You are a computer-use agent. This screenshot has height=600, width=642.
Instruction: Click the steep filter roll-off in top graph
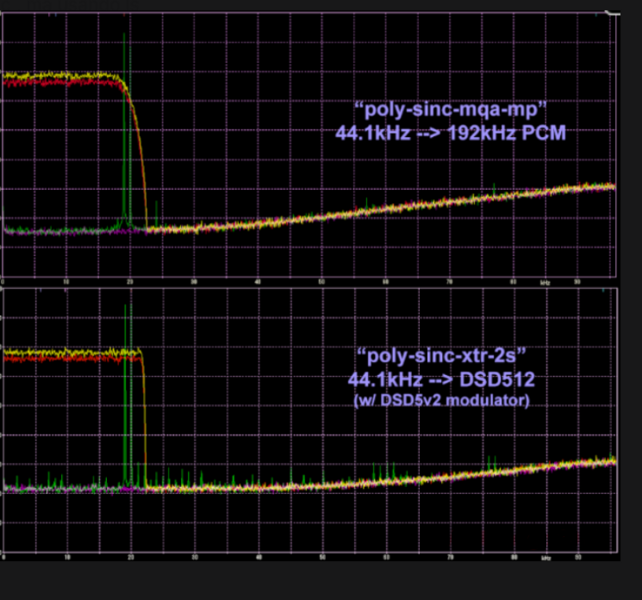[137, 150]
